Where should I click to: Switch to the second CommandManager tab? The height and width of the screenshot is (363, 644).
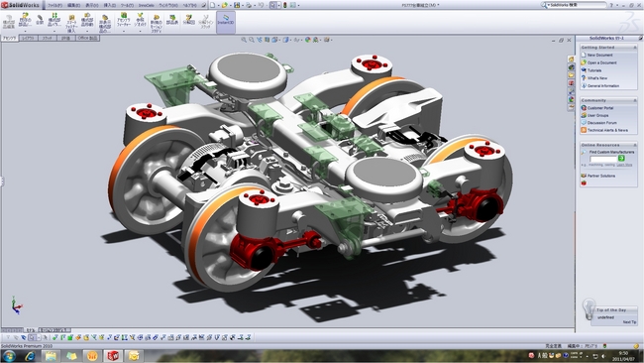28,38
